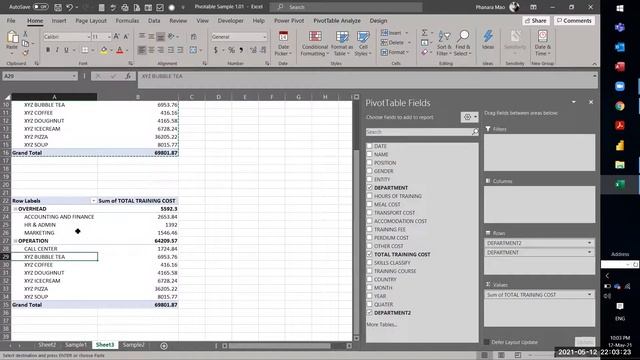Screen dimensions: 640x360
Task: Open the Data ribbon tab
Action: (x=154, y=20)
